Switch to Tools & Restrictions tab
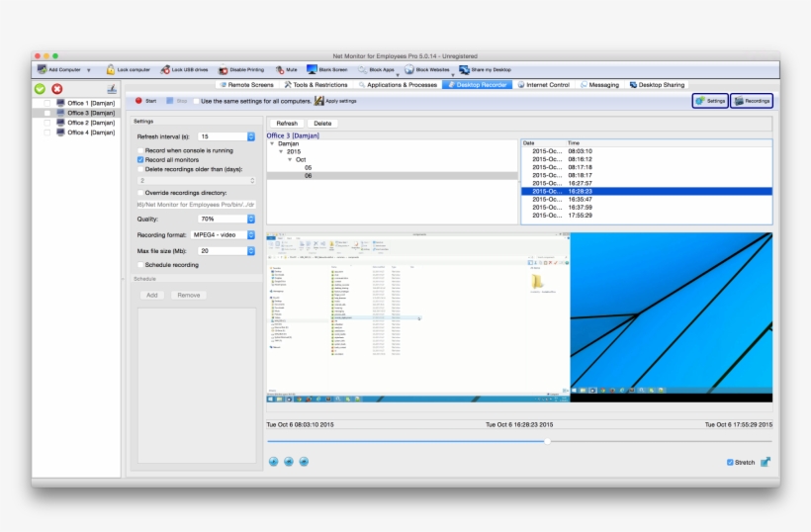The height and width of the screenshot is (532, 811). pos(316,85)
